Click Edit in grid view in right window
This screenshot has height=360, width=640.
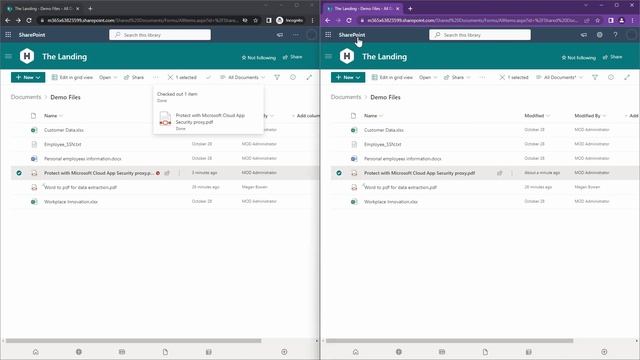pyautogui.click(x=392, y=77)
